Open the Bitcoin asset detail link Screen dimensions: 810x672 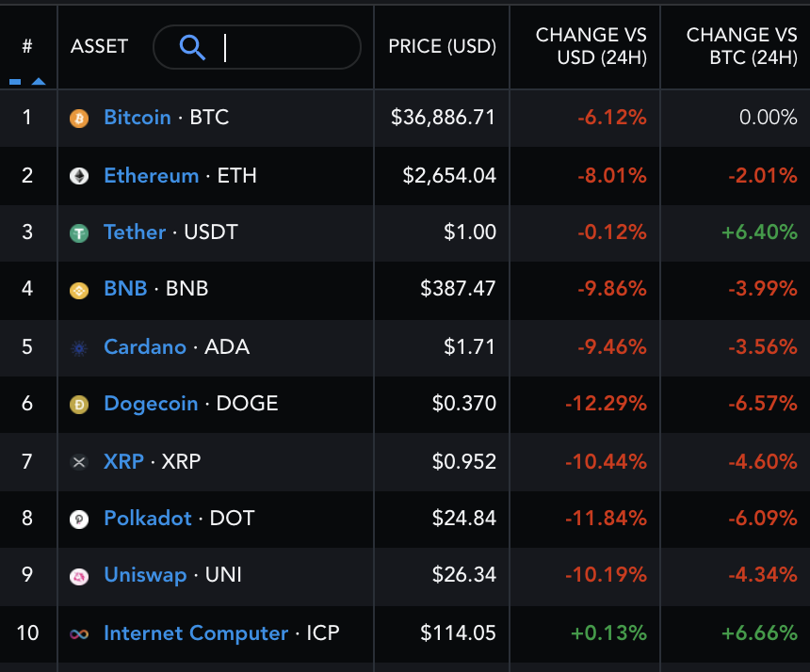(x=138, y=118)
